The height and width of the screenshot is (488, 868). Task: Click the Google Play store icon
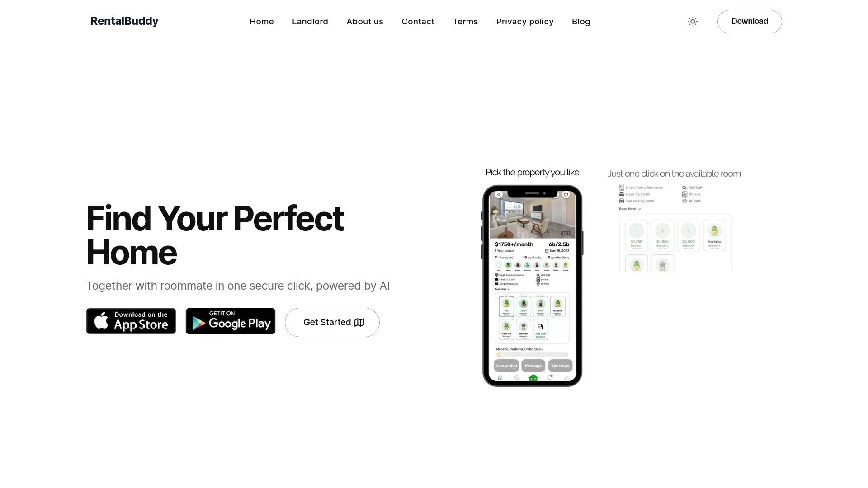pyautogui.click(x=230, y=321)
